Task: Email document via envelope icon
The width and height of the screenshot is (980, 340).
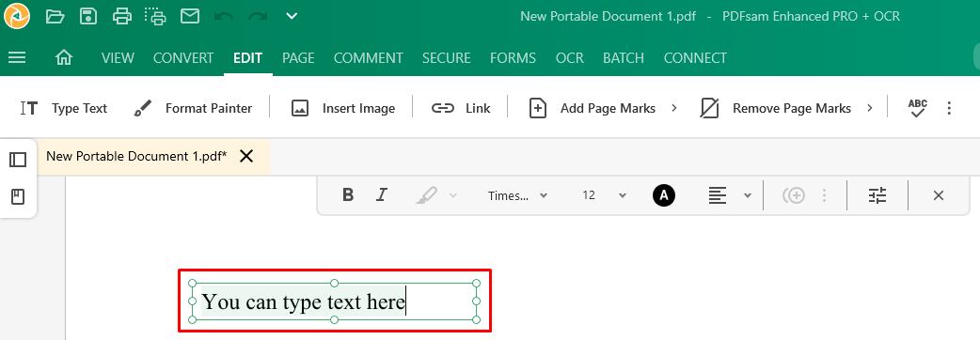Action: click(x=190, y=16)
